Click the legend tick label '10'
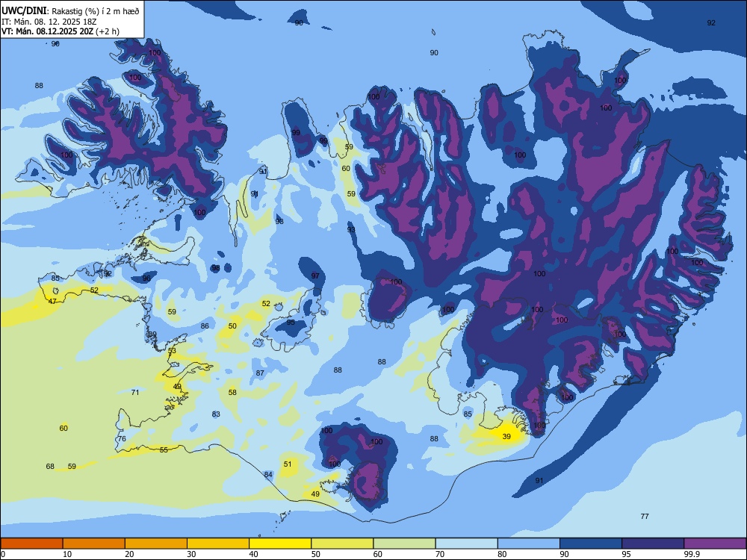Viewport: 747px width, 560px height. 67,554
